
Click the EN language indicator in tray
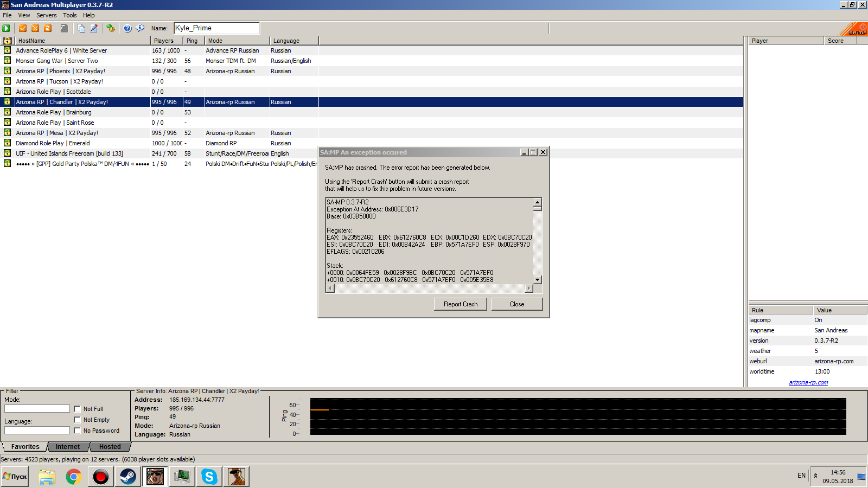(x=801, y=476)
